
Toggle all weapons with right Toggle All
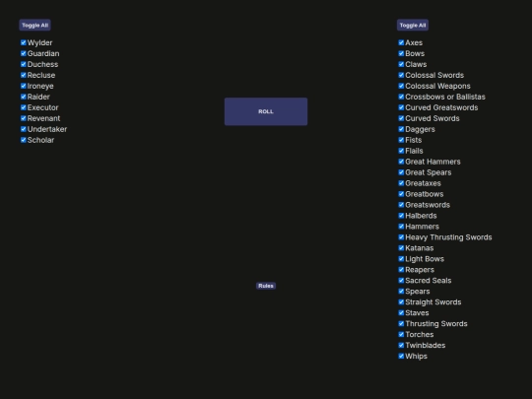tap(413, 25)
